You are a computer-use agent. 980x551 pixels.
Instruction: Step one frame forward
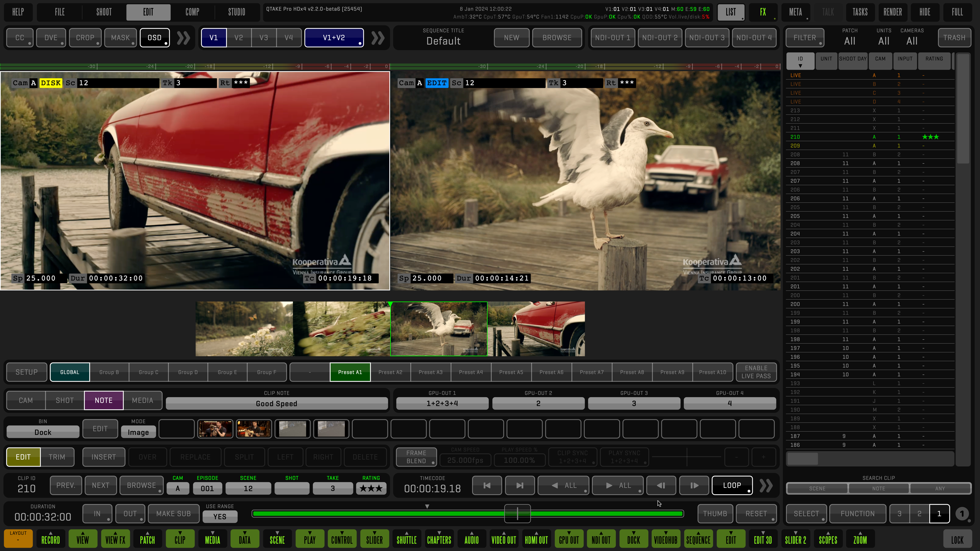pyautogui.click(x=694, y=485)
